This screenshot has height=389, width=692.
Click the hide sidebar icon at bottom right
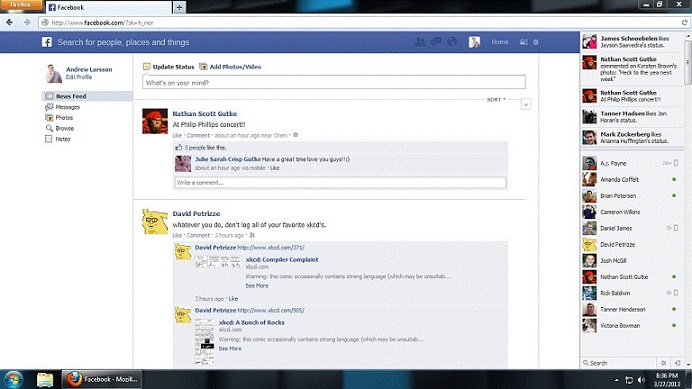tap(677, 363)
